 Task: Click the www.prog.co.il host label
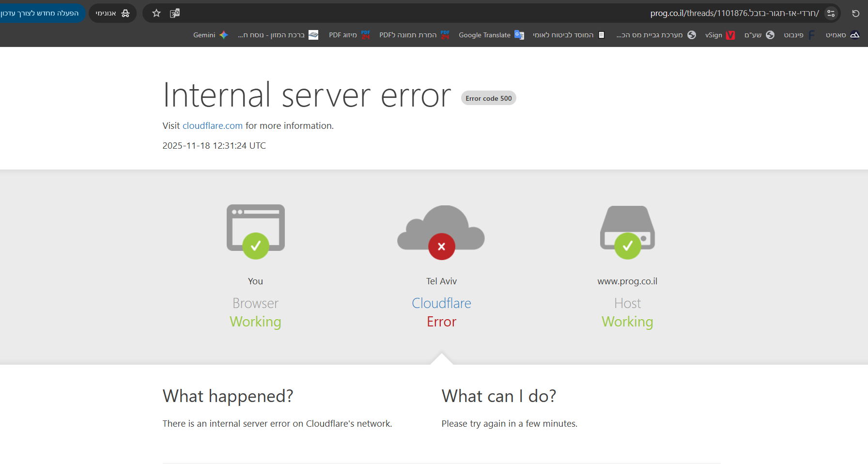click(x=628, y=281)
